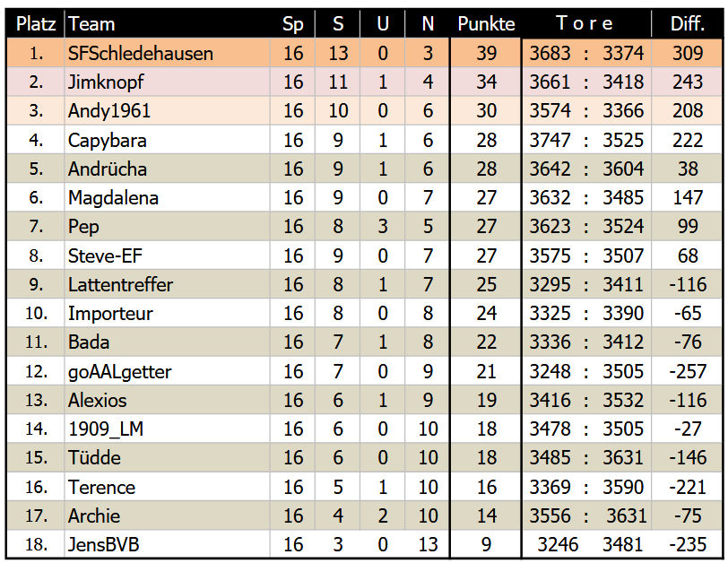Screen dimensions: 728x563
Task: Click the Punkte column header
Action: tap(486, 24)
